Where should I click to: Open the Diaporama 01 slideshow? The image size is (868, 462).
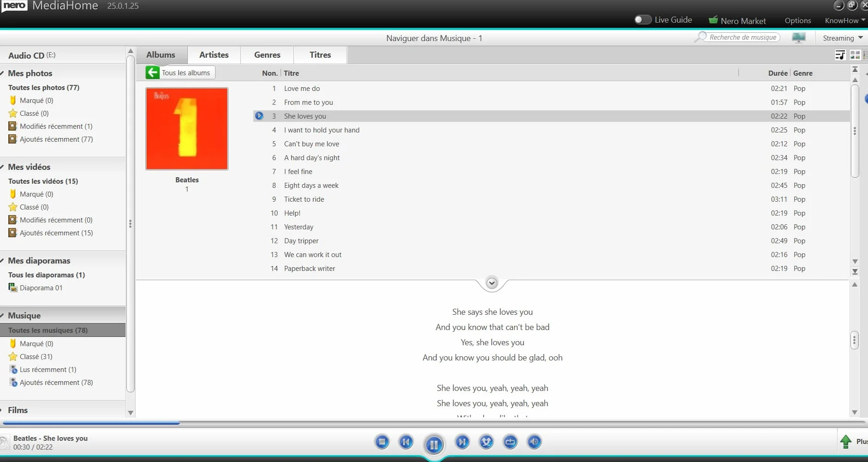point(36,288)
